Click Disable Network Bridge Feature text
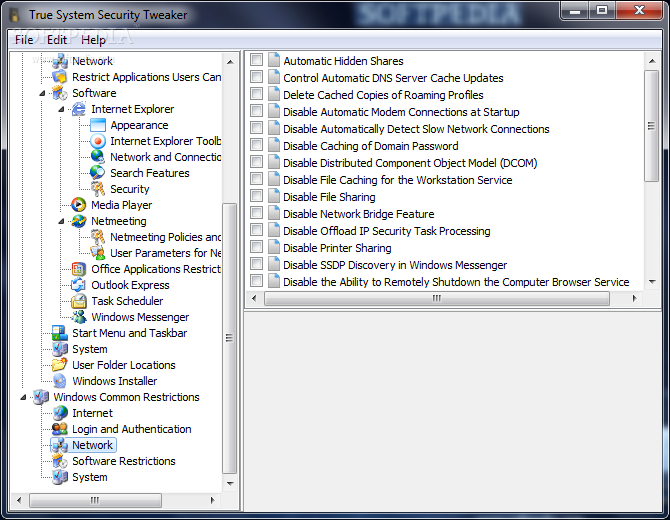The height and width of the screenshot is (520, 670). (359, 214)
